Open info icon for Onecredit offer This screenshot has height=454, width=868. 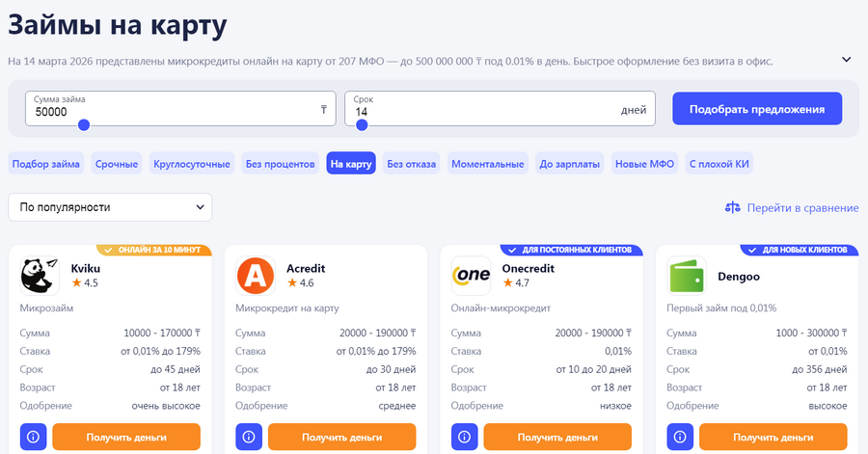tap(464, 437)
